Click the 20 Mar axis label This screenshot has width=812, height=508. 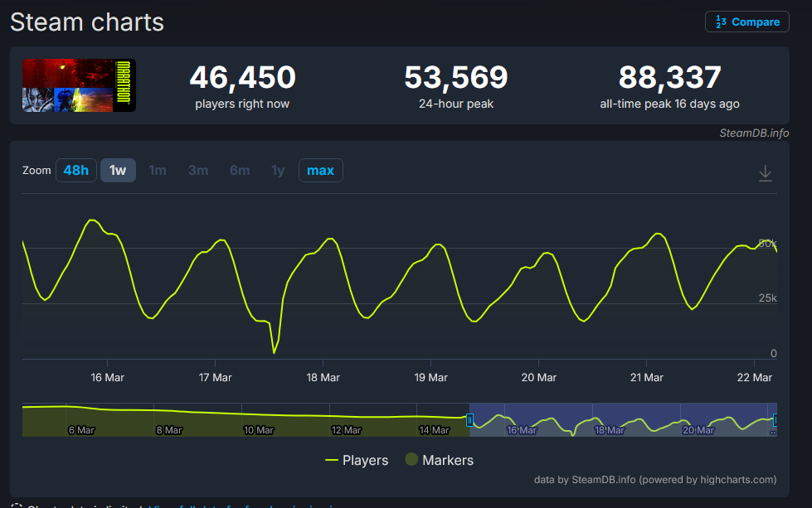point(538,378)
